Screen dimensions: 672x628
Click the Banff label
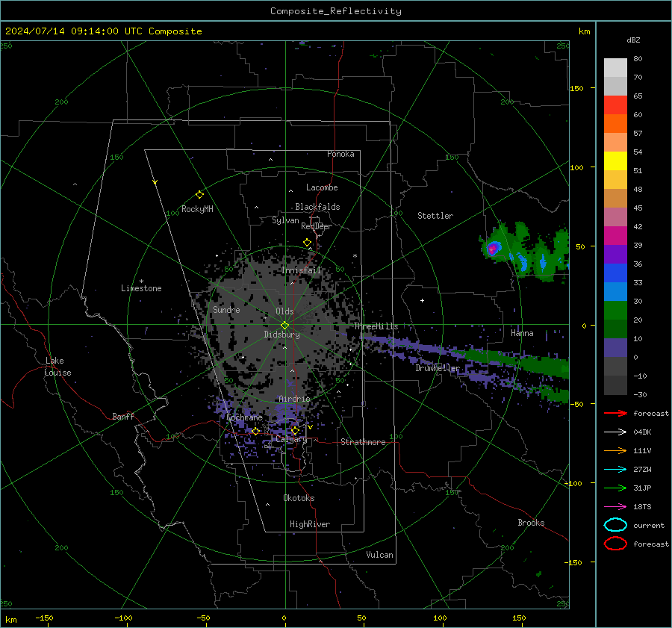coord(123,416)
